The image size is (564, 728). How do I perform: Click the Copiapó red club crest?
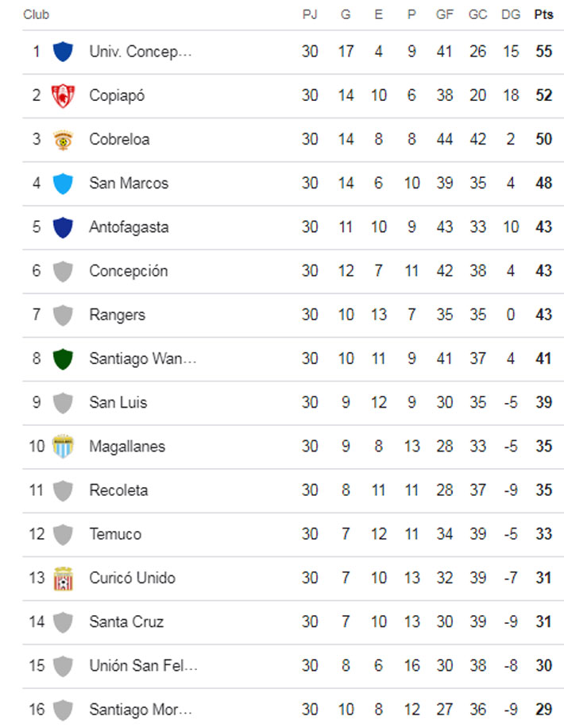point(62,95)
